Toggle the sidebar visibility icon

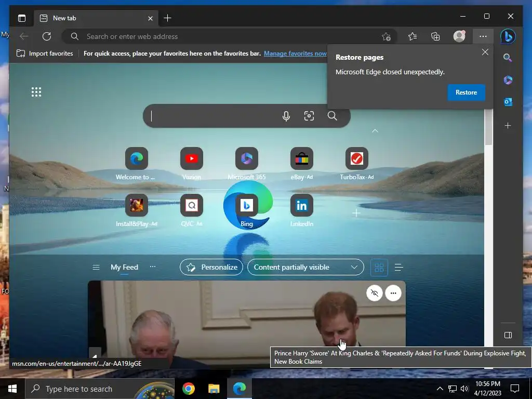508,335
